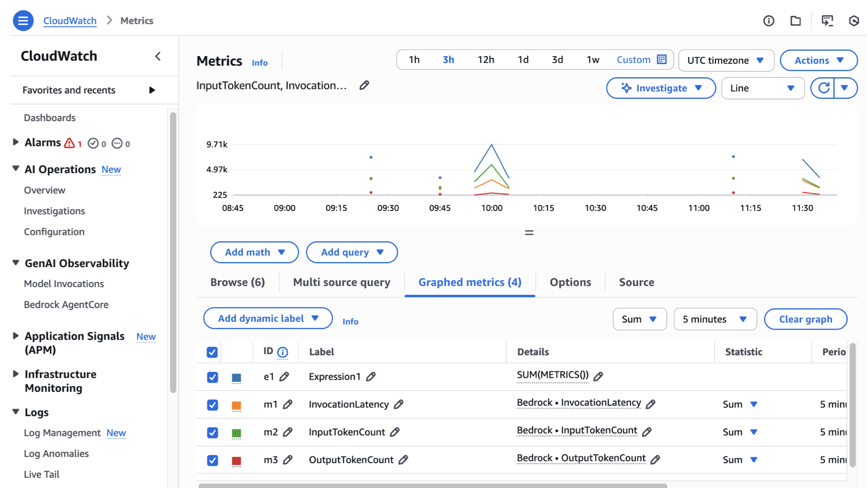This screenshot has height=488, width=868.
Task: Click the graph refresh icon
Action: [x=823, y=88]
